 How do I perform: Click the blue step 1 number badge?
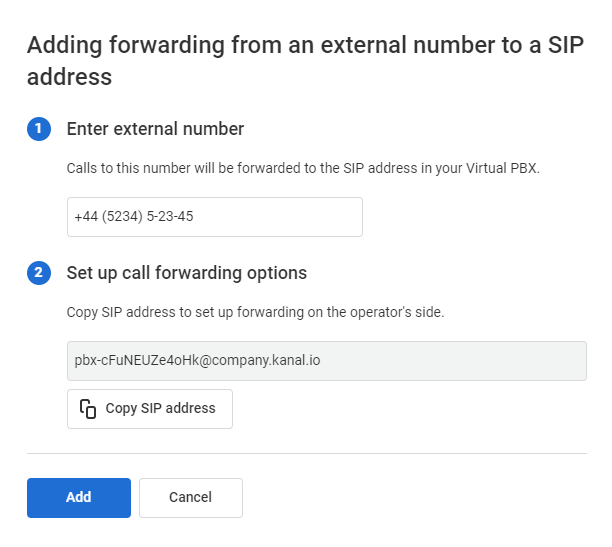click(x=39, y=129)
